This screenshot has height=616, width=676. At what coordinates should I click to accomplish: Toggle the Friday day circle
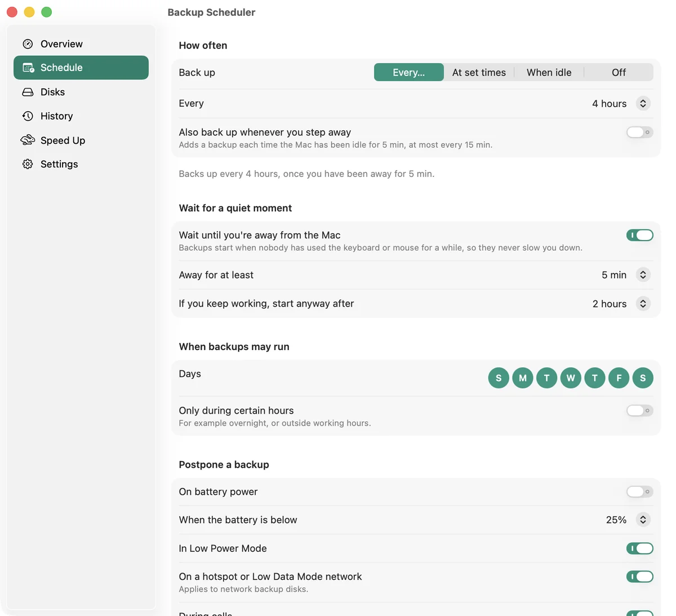pos(619,378)
